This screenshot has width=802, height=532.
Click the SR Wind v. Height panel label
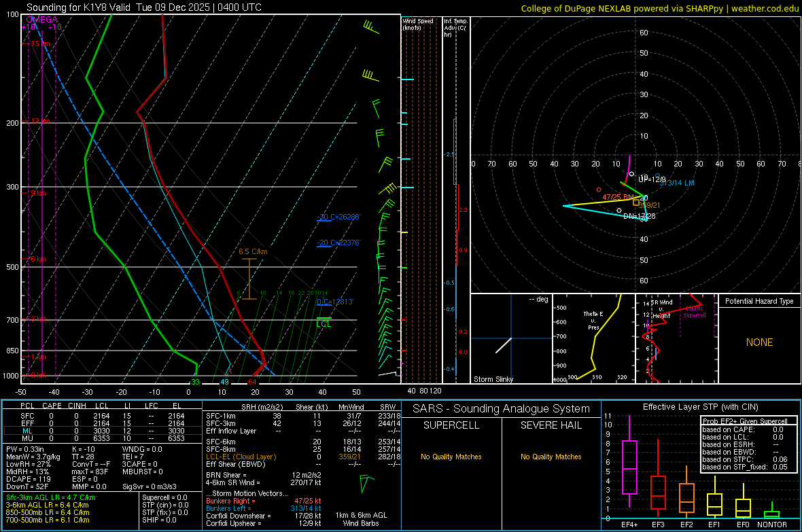(661, 309)
